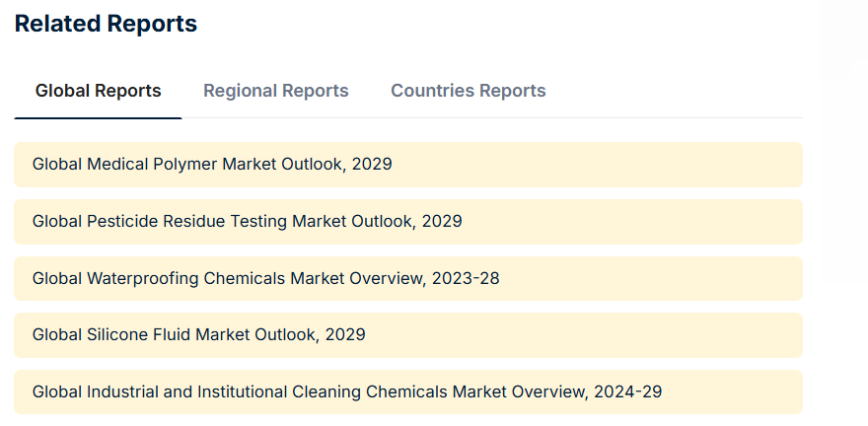Image resolution: width=868 pixels, height=426 pixels.
Task: Show reports grouped by region
Action: (275, 91)
